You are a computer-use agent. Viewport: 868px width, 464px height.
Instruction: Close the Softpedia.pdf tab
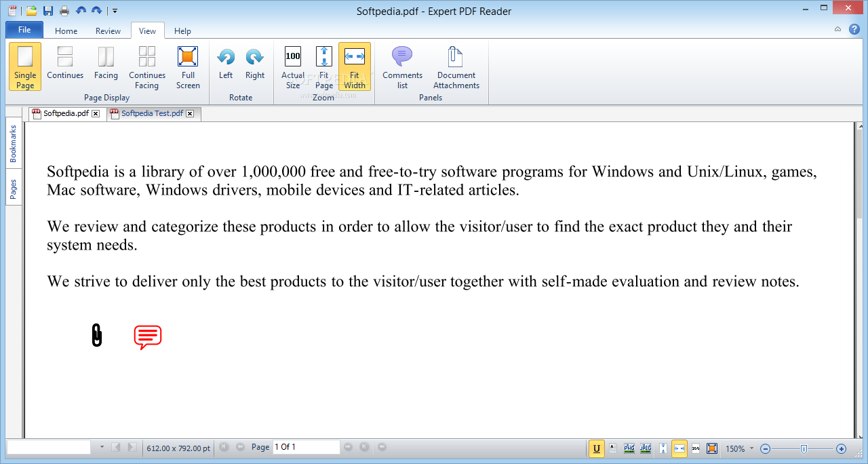click(x=96, y=114)
